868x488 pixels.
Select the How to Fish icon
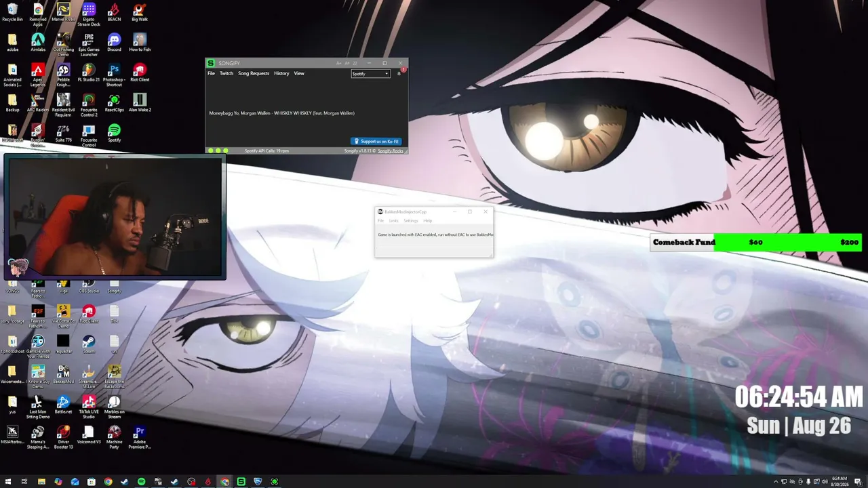point(140,42)
